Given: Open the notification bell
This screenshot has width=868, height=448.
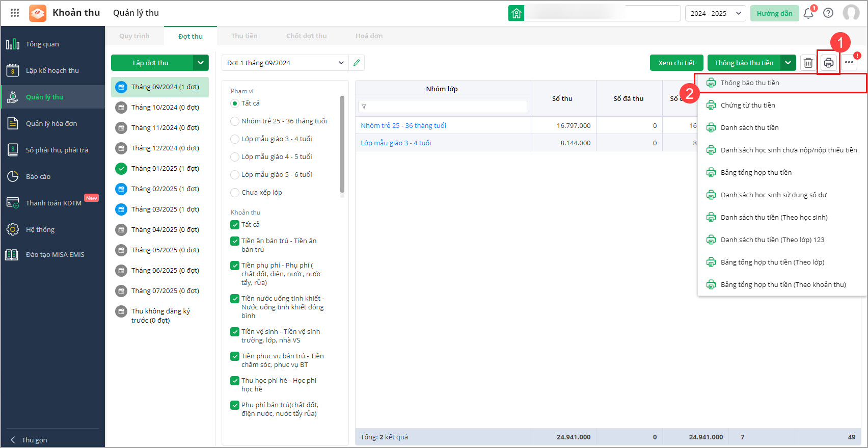Looking at the screenshot, I should tap(808, 13).
